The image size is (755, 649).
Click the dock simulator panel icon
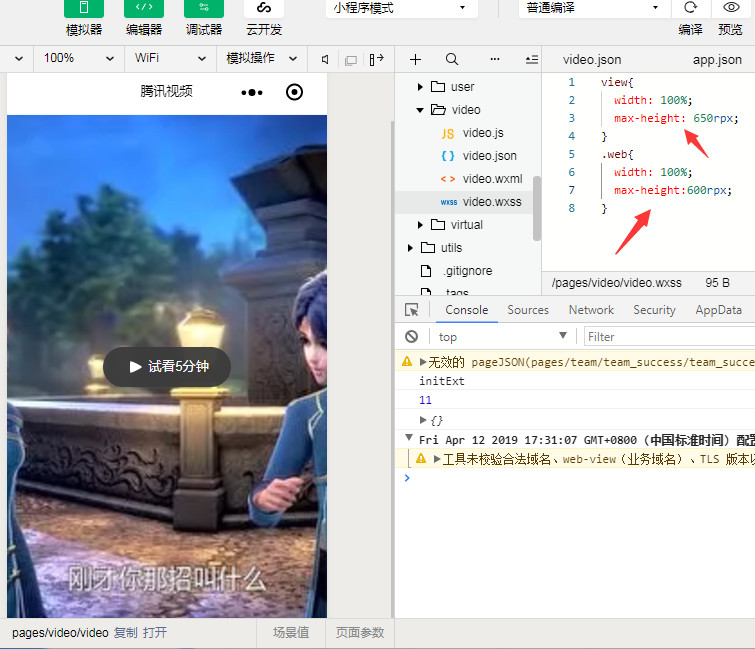coord(377,59)
